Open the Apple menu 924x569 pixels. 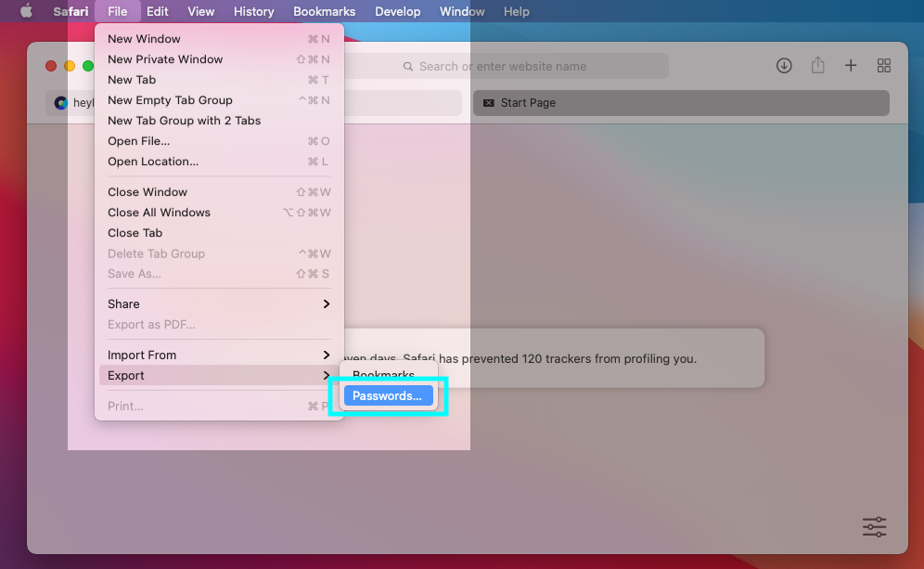pyautogui.click(x=26, y=11)
